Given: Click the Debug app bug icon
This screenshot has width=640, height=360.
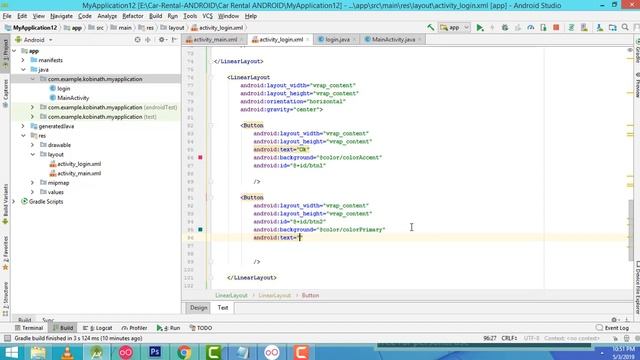Looking at the screenshot, I should tap(505, 27).
